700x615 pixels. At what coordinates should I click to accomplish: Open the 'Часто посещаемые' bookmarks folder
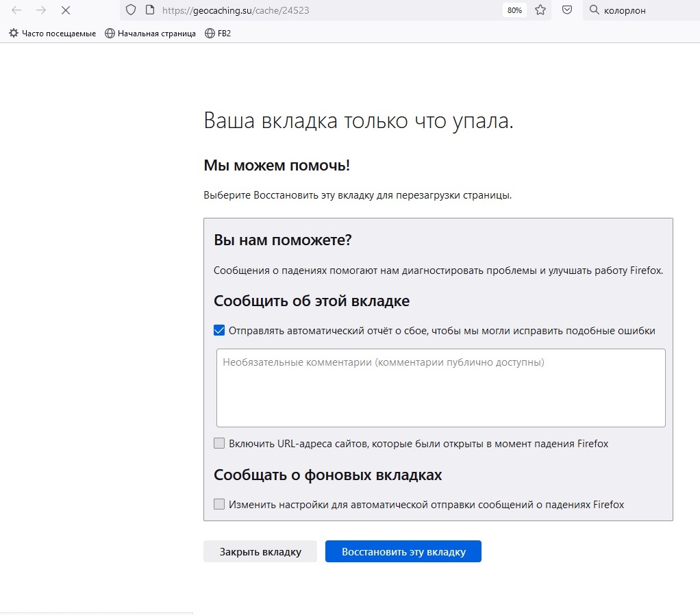pos(52,33)
